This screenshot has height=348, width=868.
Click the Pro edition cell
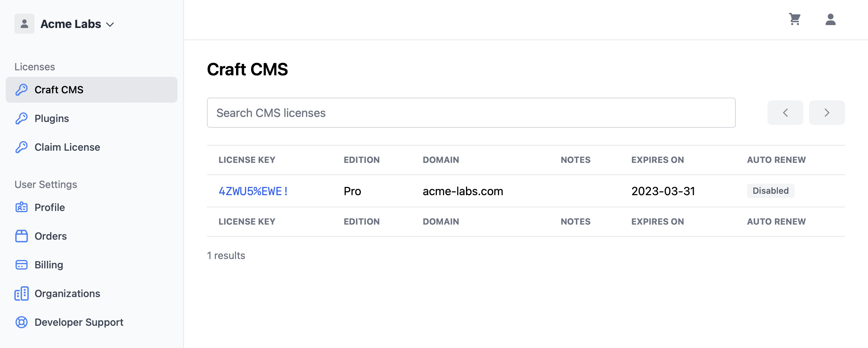352,191
